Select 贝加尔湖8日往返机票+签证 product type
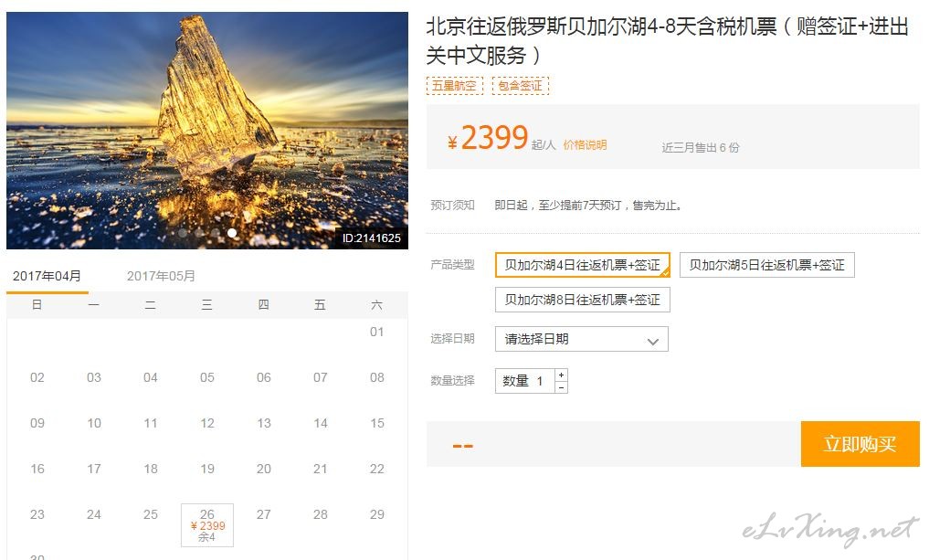The width and height of the screenshot is (929, 560). [582, 300]
